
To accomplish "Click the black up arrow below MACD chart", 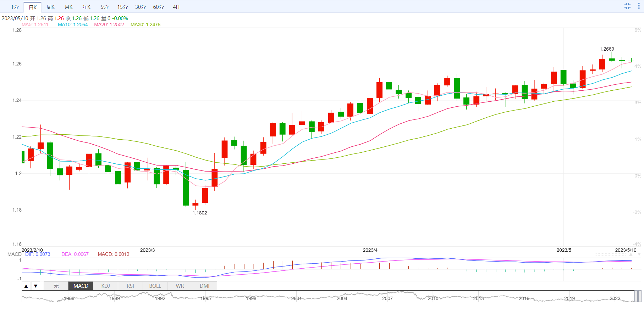I will click(x=26, y=286).
